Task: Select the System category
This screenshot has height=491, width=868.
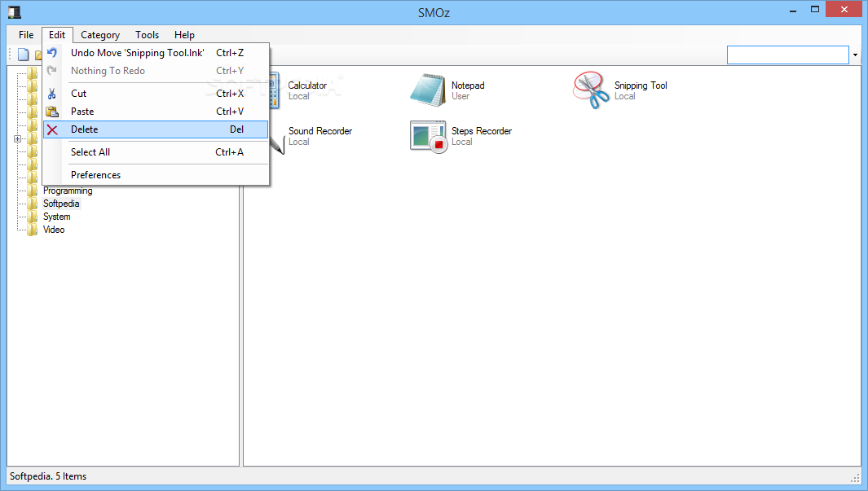Action: pos(57,217)
